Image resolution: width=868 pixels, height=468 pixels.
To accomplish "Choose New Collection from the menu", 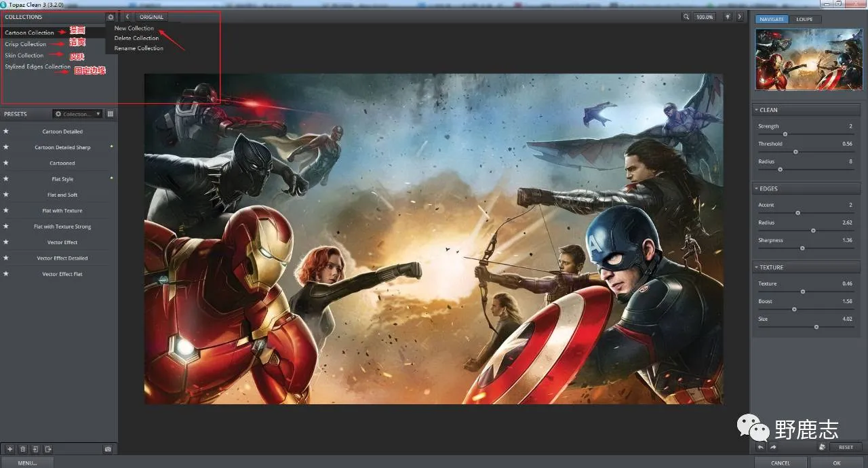I will point(134,28).
